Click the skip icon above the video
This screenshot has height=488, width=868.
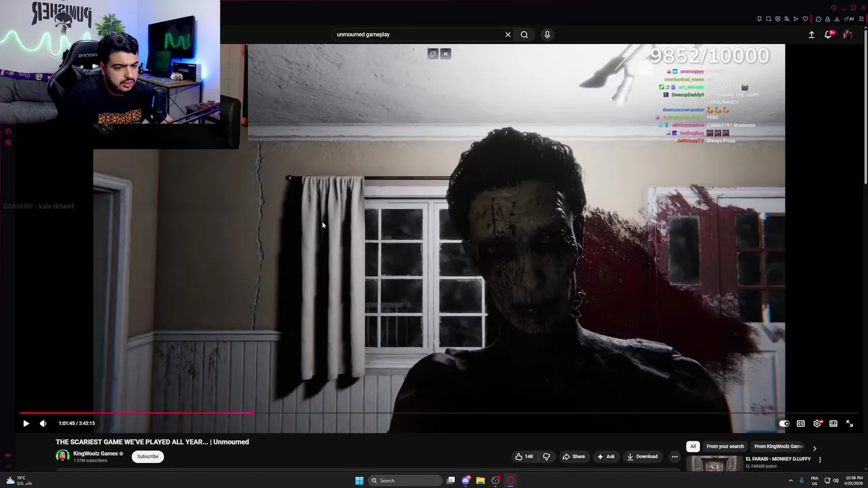click(x=446, y=54)
